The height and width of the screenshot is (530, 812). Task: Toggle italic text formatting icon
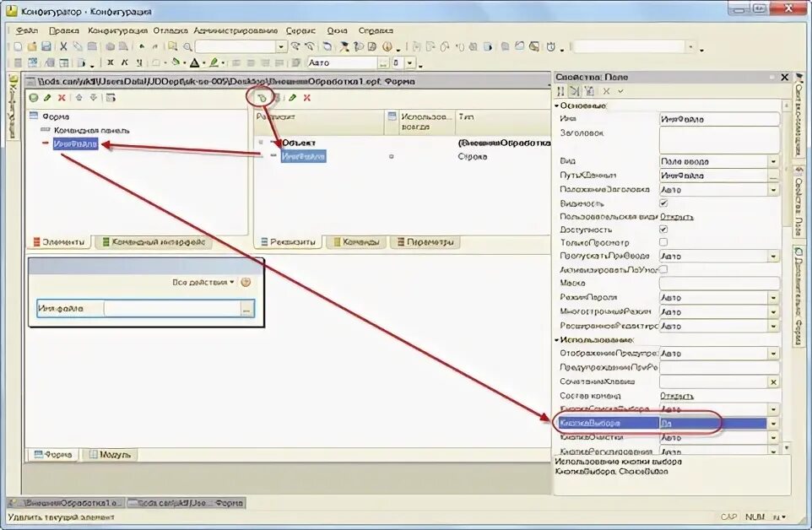(125, 62)
